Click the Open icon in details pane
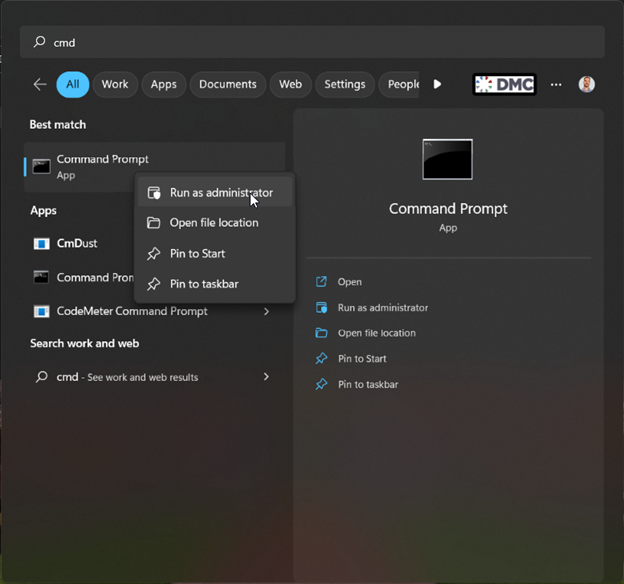Screen dimensions: 624x584 [321, 282]
